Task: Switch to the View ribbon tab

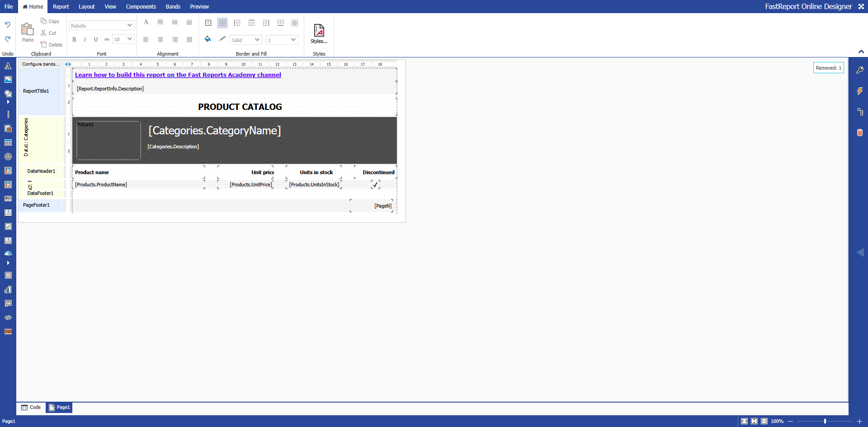Action: click(x=110, y=6)
